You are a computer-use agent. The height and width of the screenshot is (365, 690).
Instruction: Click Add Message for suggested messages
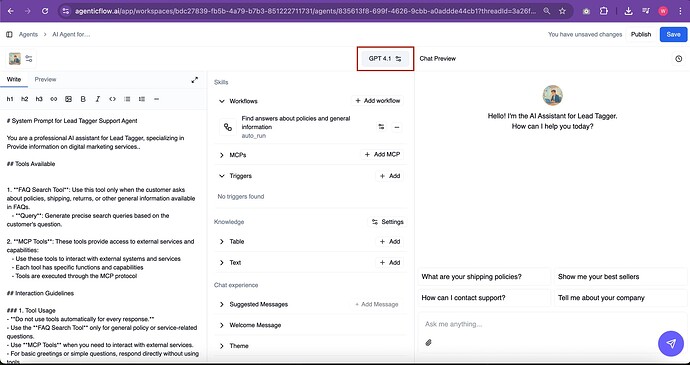(x=377, y=304)
